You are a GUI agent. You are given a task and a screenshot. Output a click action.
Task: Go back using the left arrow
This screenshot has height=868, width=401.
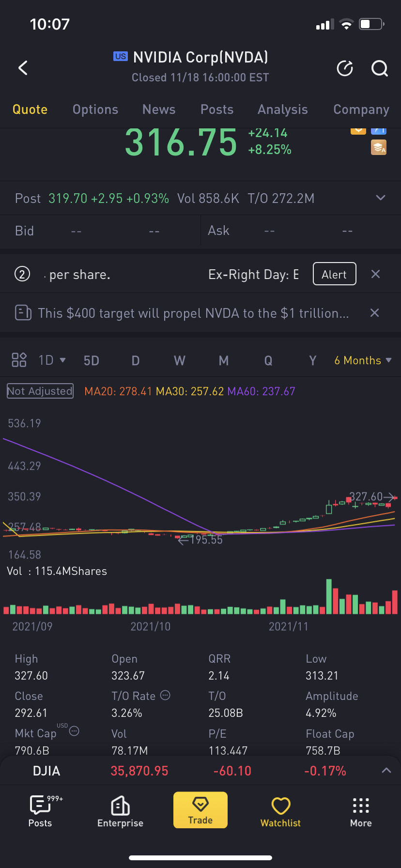(23, 68)
